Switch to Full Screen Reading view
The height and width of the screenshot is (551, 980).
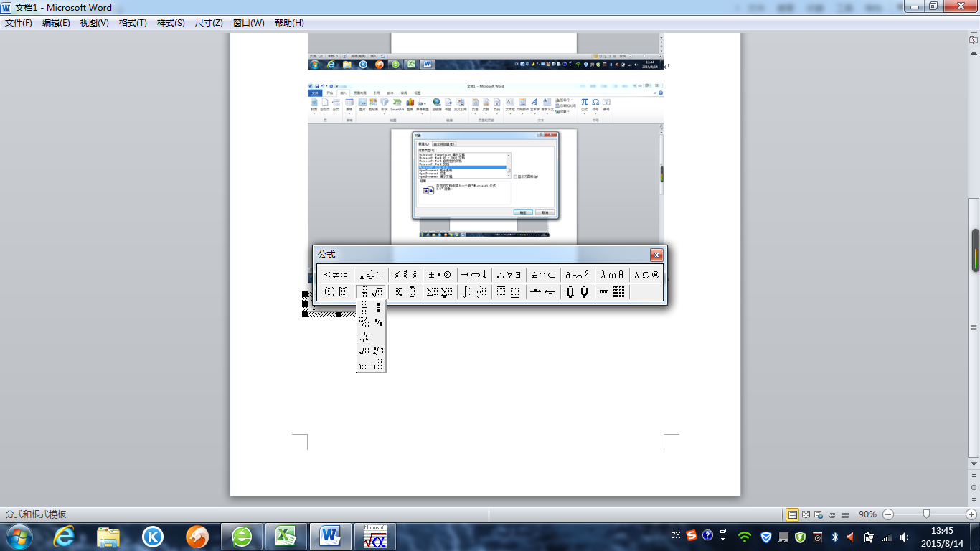pyautogui.click(x=806, y=514)
